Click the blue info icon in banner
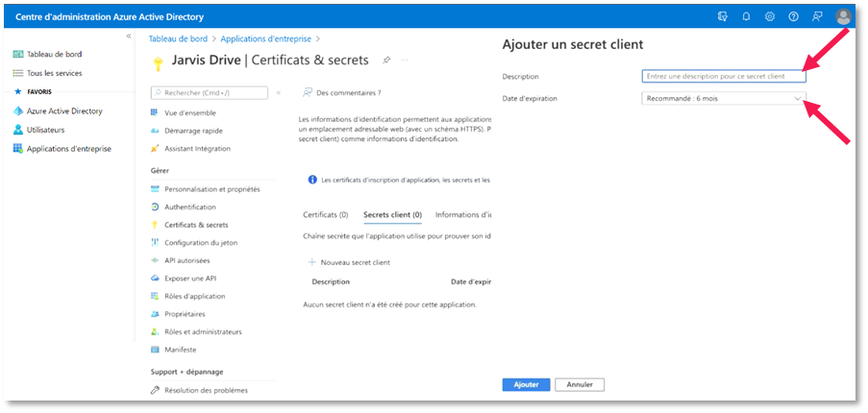 point(312,180)
